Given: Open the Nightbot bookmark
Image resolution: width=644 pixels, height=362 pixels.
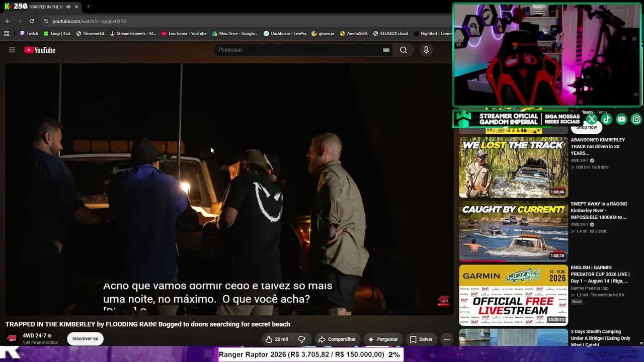Looking at the screenshot, I should point(433,34).
